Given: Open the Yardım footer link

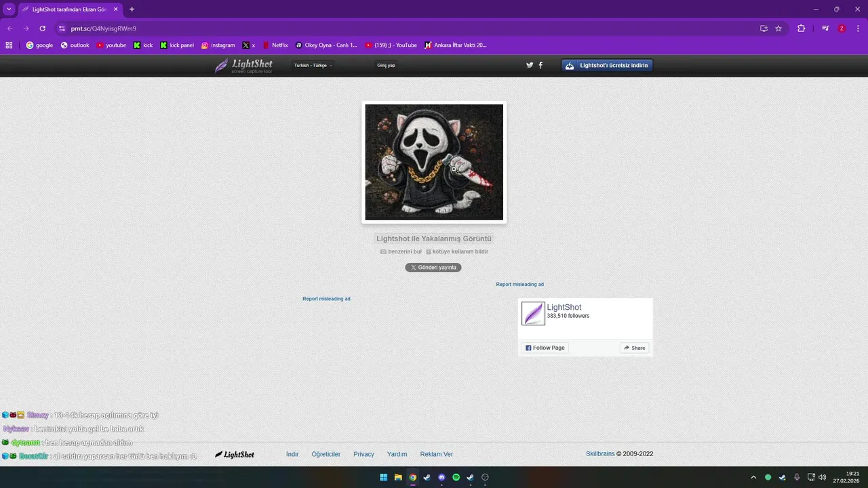Looking at the screenshot, I should [x=397, y=454].
